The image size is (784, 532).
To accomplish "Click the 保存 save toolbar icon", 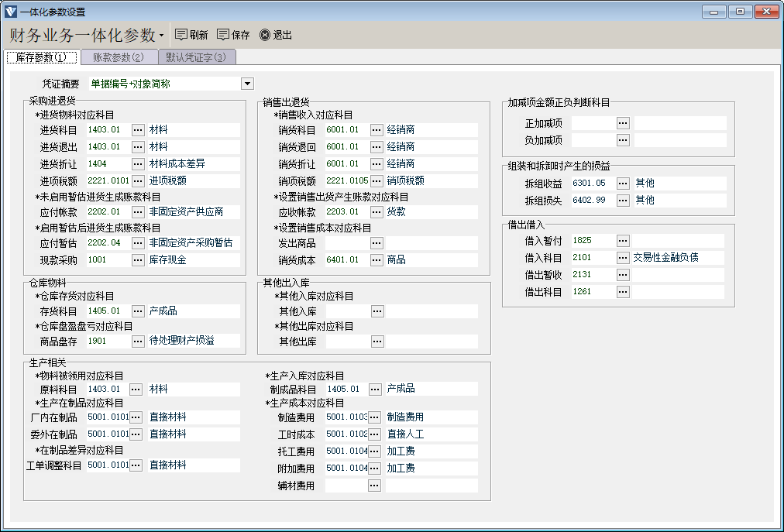I will (x=224, y=35).
